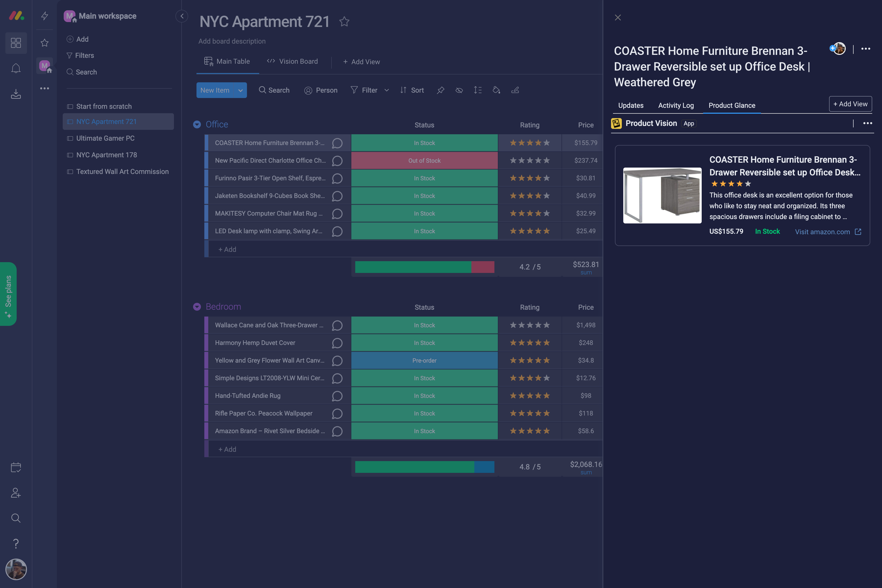Image resolution: width=882 pixels, height=588 pixels.
Task: Click the Office group rating progress bar
Action: (x=424, y=267)
